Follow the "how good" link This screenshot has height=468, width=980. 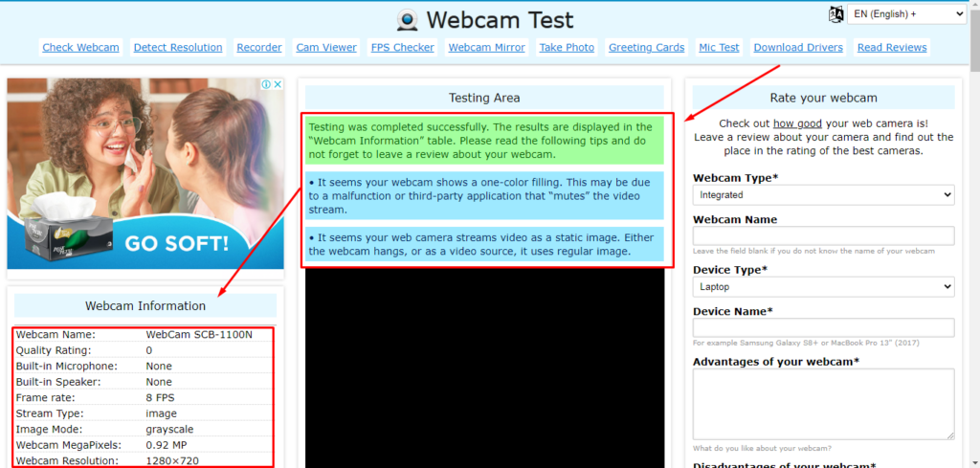tap(797, 123)
